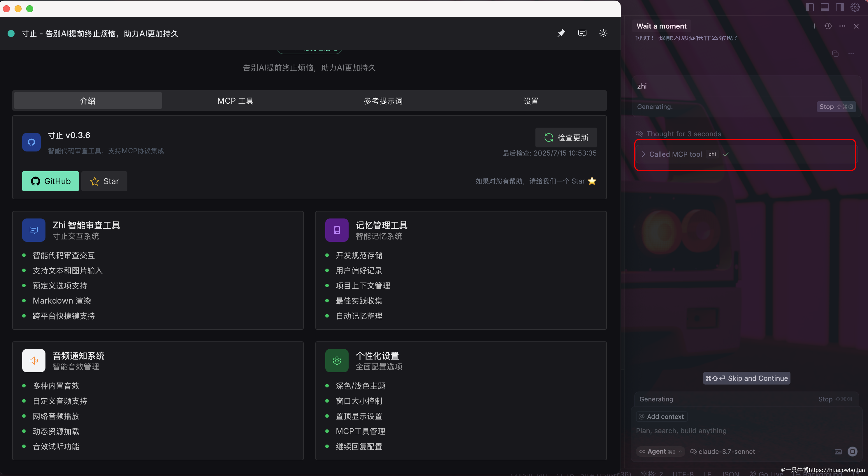Toggle the bottom panel visibility
The width and height of the screenshot is (868, 476).
[x=825, y=7]
